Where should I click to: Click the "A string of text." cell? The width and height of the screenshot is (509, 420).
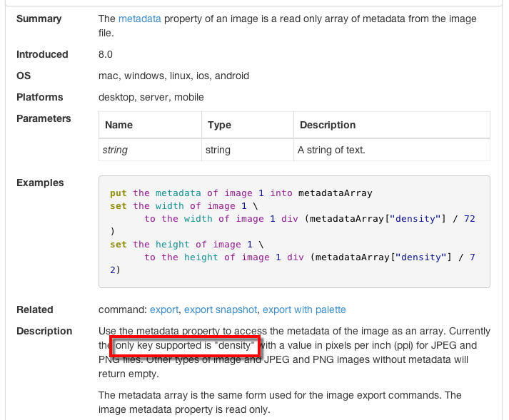[332, 150]
